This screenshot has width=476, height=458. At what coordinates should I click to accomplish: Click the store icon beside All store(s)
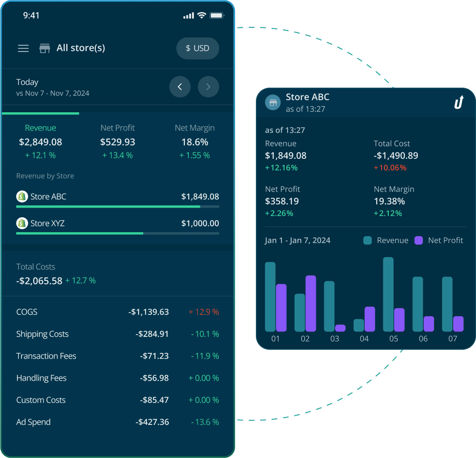44,48
